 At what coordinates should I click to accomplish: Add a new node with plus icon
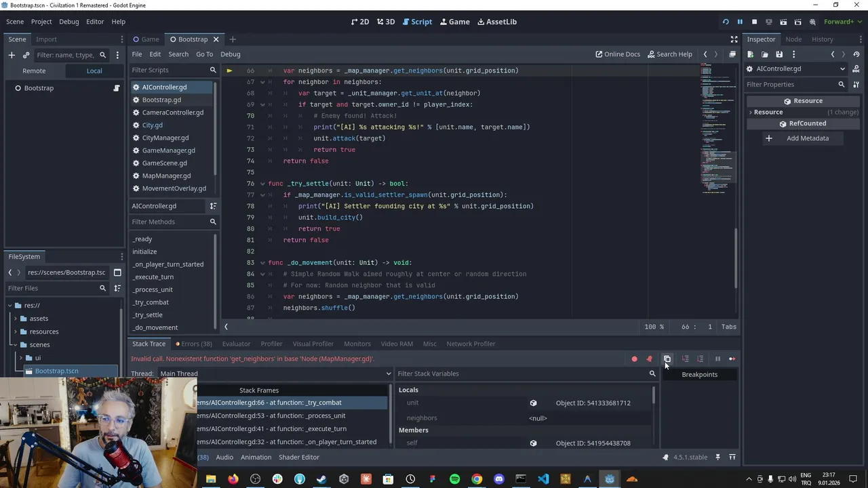pyautogui.click(x=12, y=55)
